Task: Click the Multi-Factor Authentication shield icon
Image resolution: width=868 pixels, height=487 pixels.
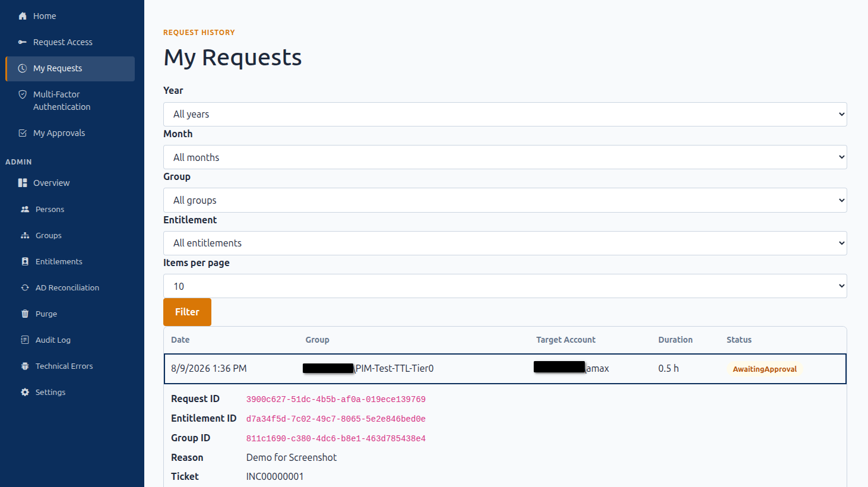Action: (23, 94)
